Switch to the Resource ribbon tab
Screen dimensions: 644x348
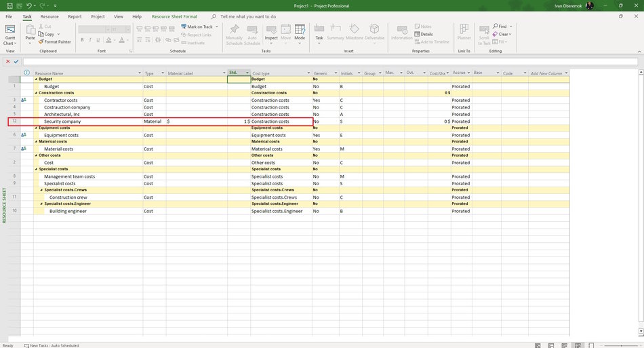point(49,16)
